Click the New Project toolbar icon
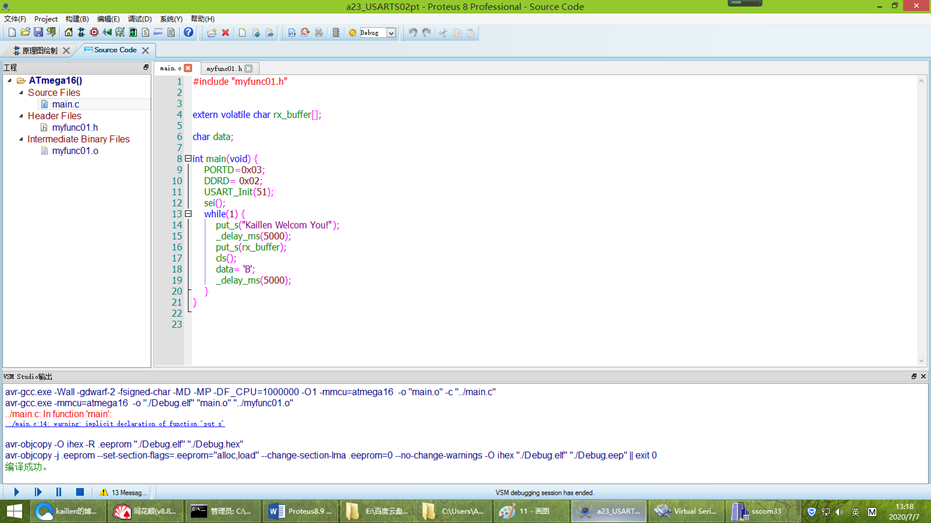 12,33
